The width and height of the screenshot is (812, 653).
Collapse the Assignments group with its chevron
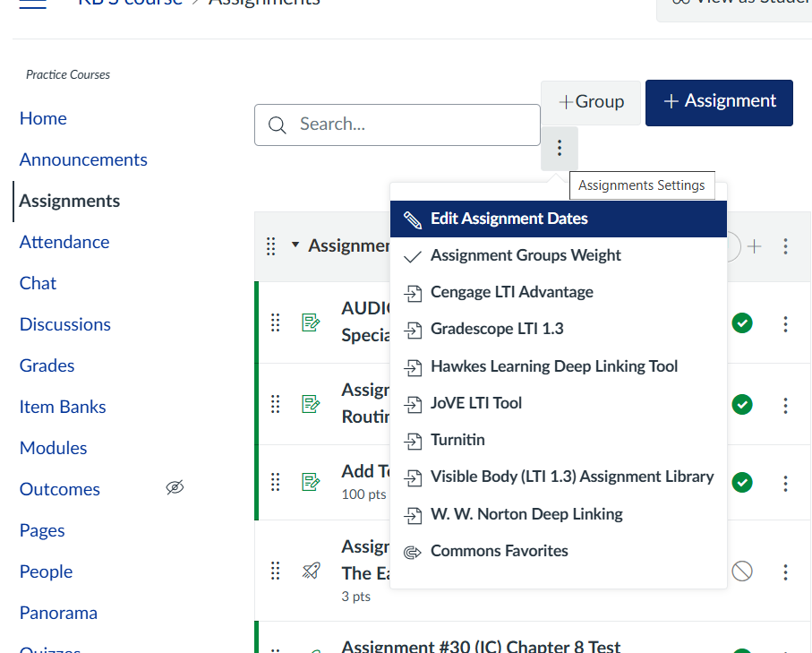(295, 246)
